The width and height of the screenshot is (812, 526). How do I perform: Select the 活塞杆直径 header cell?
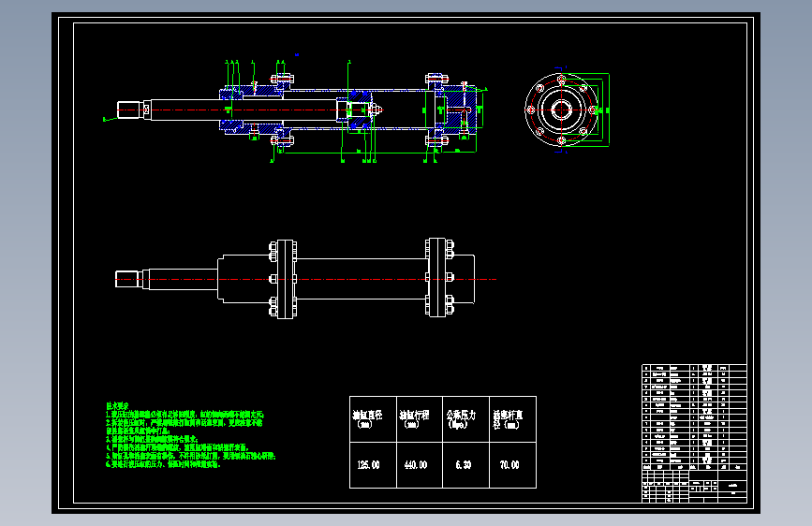(512, 419)
